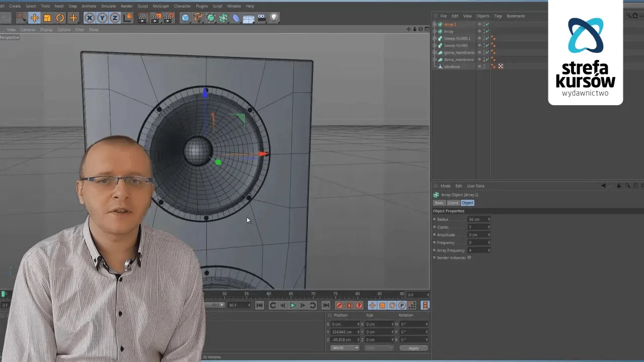Select the Rotate tool in the top toolbar
This screenshot has width=644, height=362.
pos(60,18)
